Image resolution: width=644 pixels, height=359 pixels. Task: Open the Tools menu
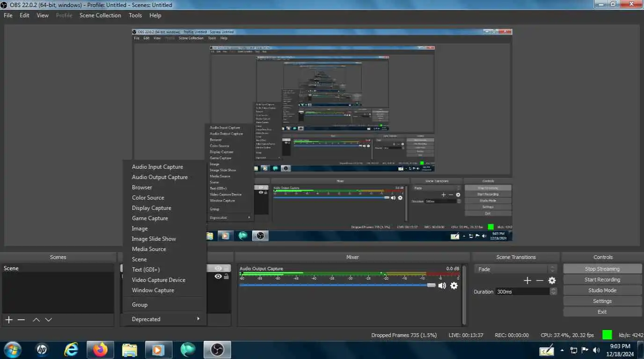click(135, 15)
